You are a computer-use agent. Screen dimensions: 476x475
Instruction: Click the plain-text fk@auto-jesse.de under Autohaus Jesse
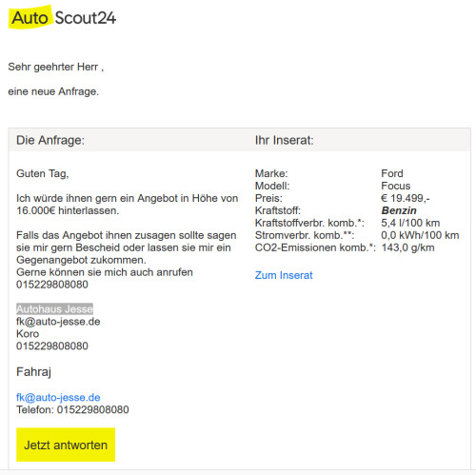(58, 322)
